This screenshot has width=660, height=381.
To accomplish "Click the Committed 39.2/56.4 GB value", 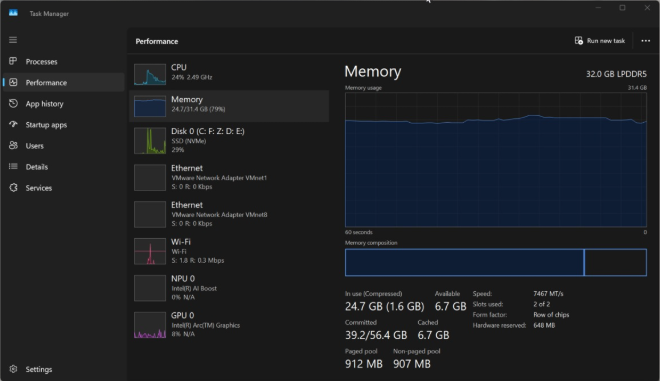I will 376,335.
